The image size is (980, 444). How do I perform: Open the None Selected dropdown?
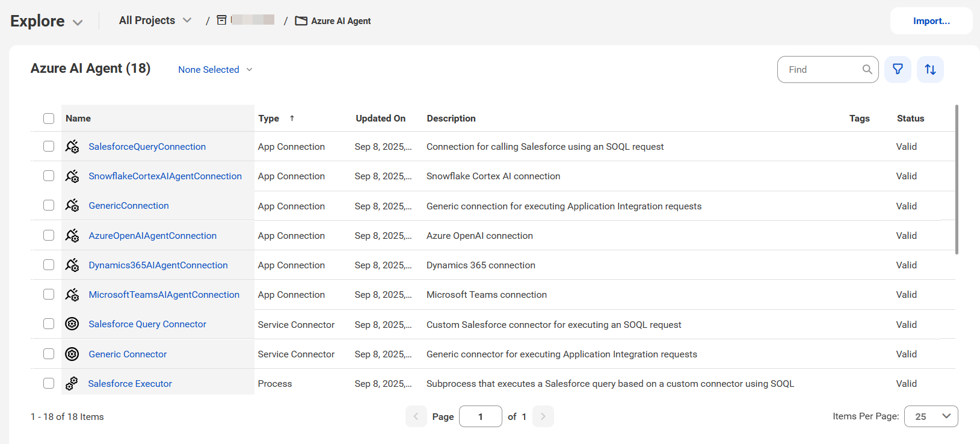coord(215,70)
